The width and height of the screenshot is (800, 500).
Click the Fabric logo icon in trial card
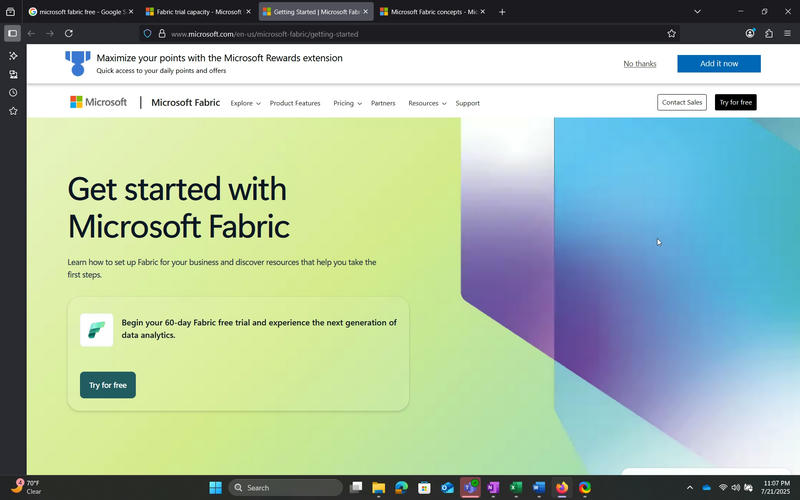tap(96, 330)
